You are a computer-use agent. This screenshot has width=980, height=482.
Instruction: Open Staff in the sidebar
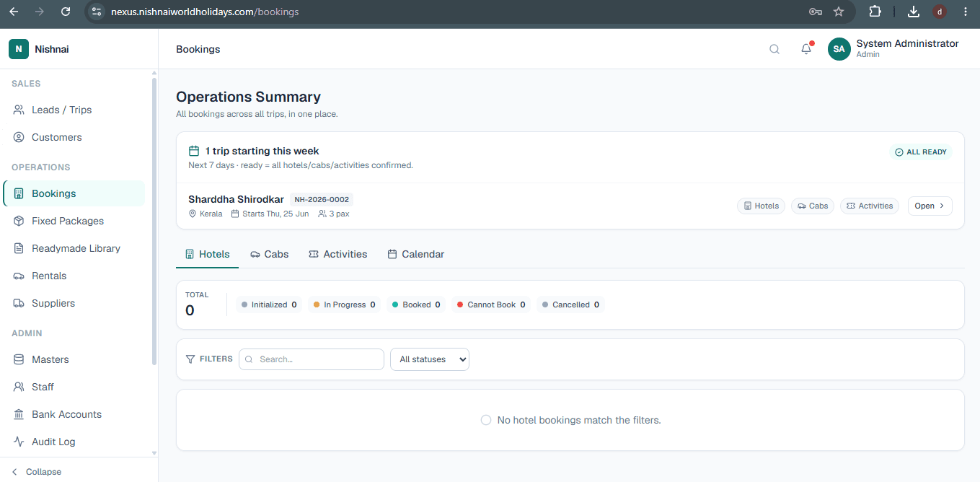click(x=74, y=387)
